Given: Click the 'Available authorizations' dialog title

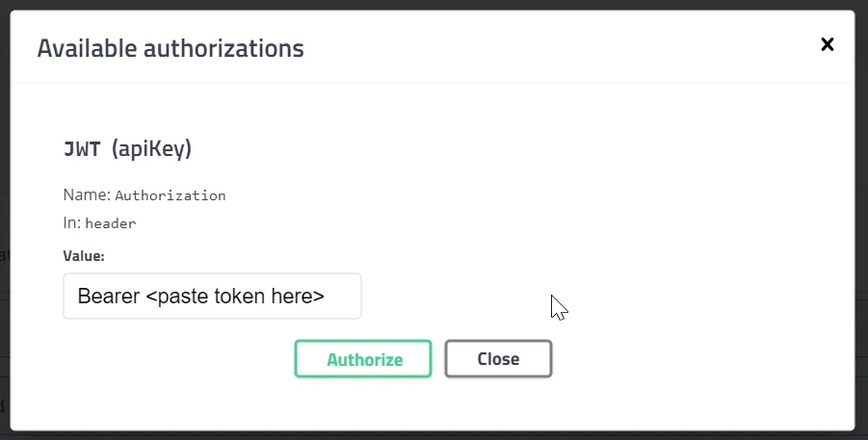Looking at the screenshot, I should pyautogui.click(x=171, y=48).
